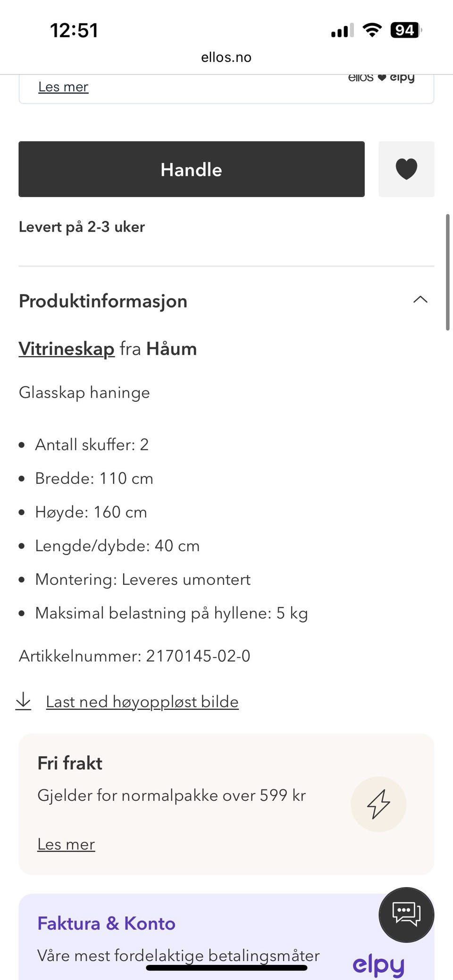Click Last ned høyoppløst bilde link
This screenshot has width=453, height=980.
(x=142, y=702)
